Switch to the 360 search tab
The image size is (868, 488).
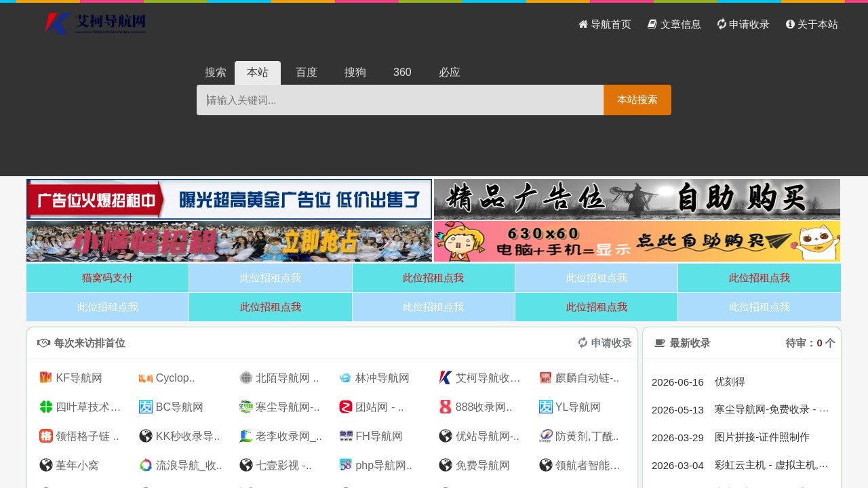(x=402, y=73)
